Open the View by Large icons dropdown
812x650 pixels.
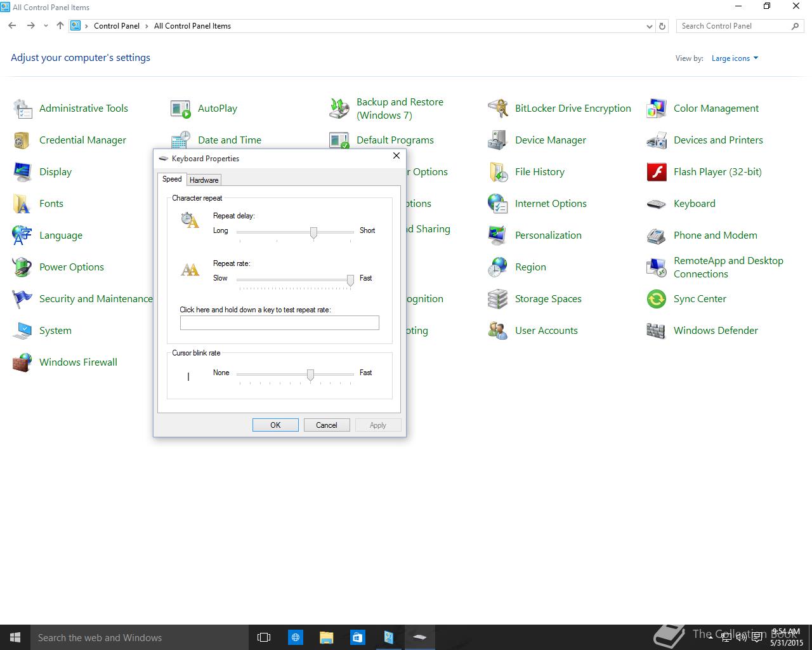point(735,58)
